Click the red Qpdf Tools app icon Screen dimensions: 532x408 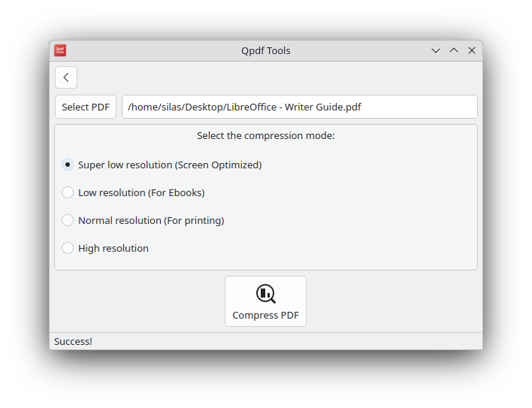click(60, 50)
